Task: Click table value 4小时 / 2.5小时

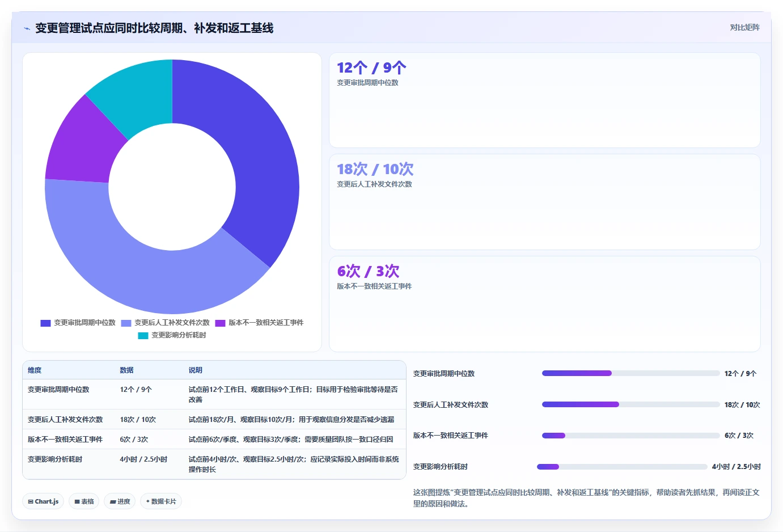Action: (x=143, y=459)
